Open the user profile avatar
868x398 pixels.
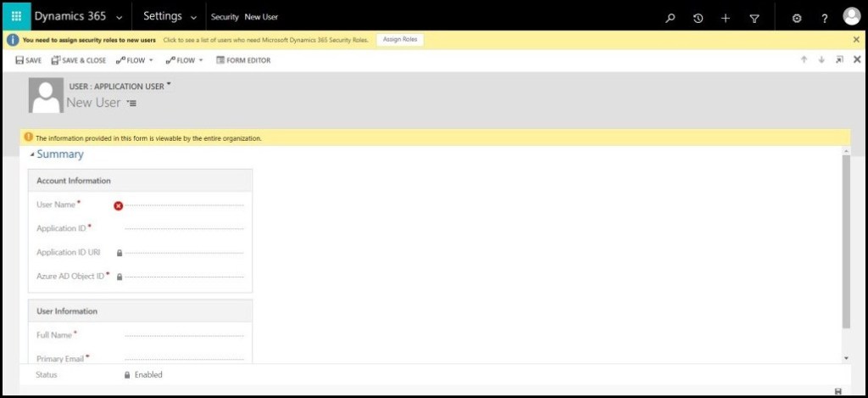(x=852, y=17)
